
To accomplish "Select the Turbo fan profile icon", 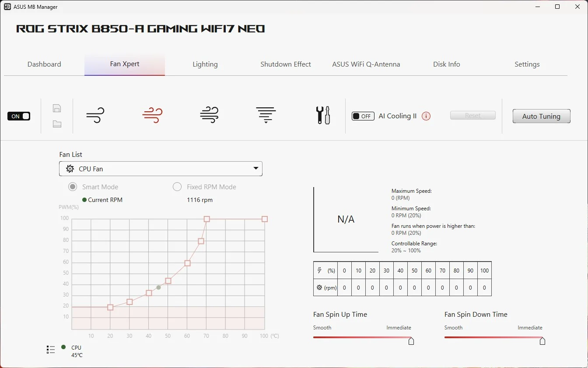I will (209, 115).
